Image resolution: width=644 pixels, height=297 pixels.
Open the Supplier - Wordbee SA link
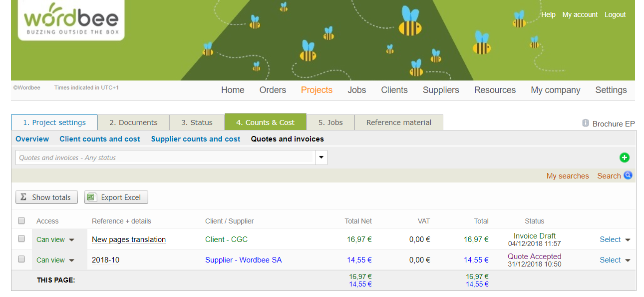[x=243, y=260]
